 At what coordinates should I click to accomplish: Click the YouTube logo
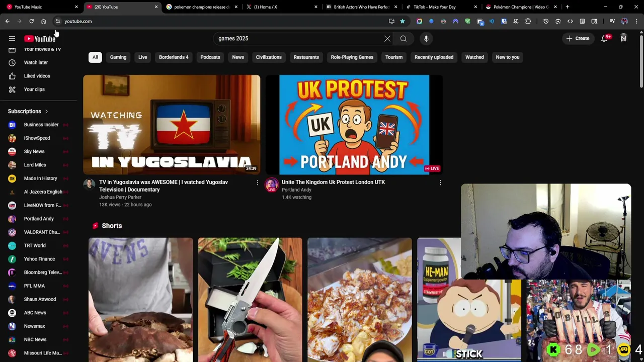(40, 39)
